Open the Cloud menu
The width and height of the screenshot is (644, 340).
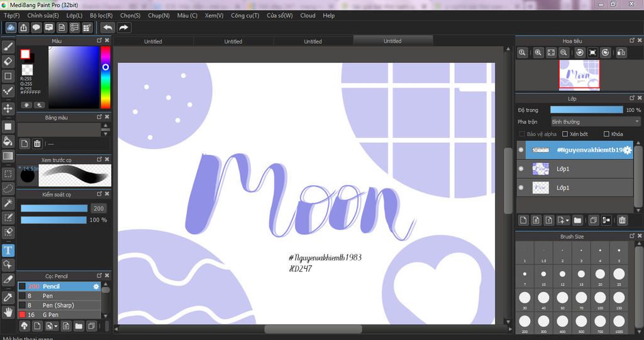(x=308, y=15)
